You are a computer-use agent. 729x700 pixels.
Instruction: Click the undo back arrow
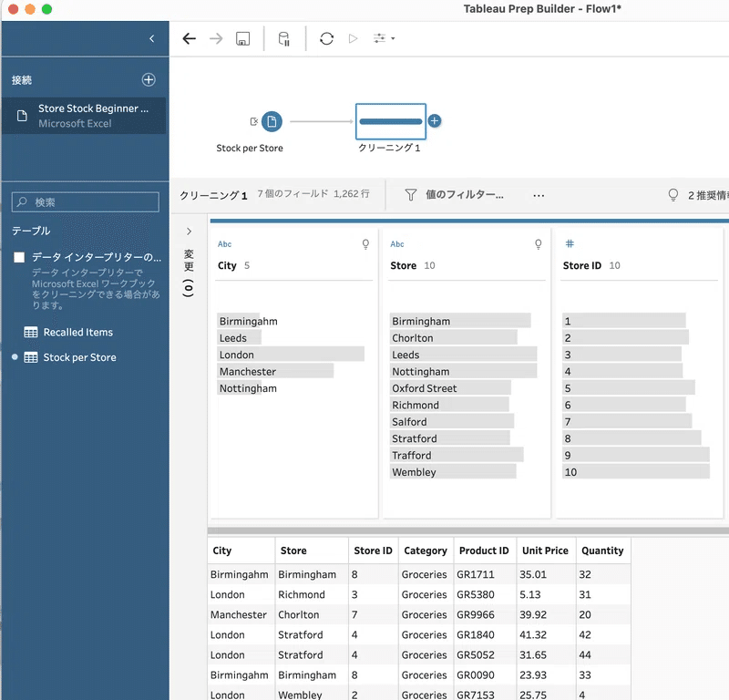click(x=190, y=38)
